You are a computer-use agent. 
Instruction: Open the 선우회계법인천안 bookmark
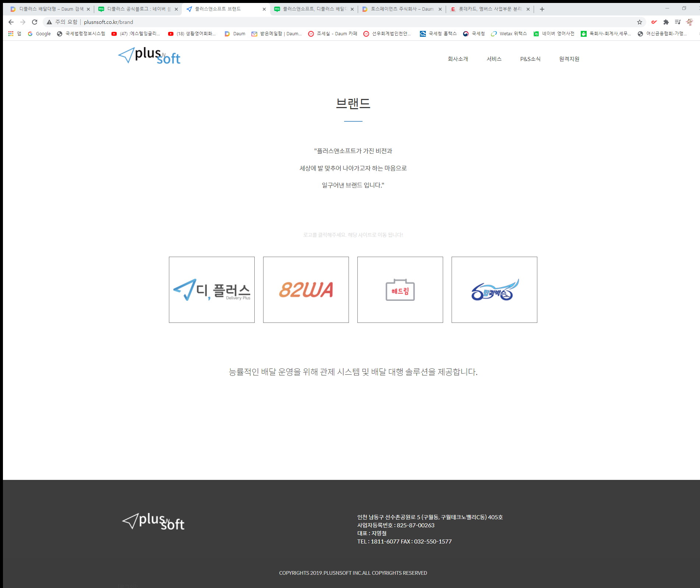point(387,33)
